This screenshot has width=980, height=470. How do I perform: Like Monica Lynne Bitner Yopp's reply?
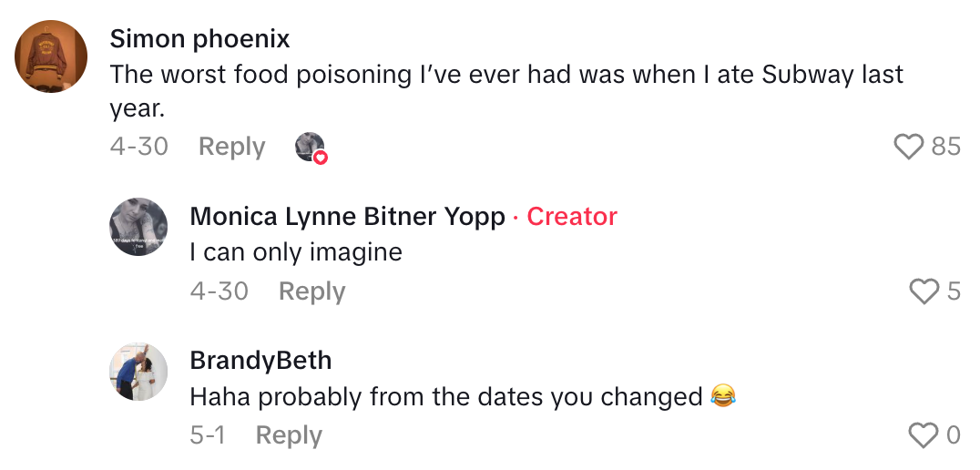[x=924, y=291]
